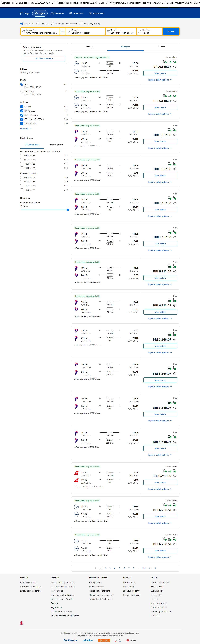This screenshot has height=644, width=200.
Task: Expand Show all airlines list
Action: [x=26, y=129]
